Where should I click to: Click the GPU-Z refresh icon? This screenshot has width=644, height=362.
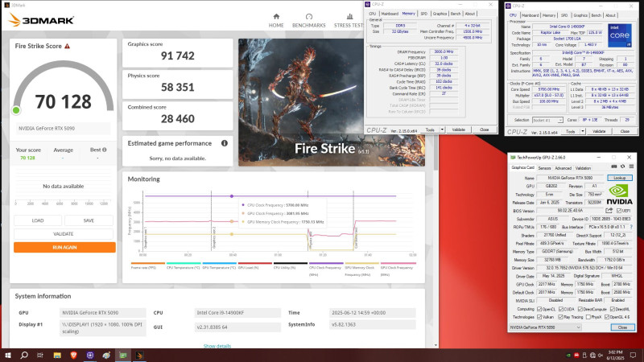622,167
